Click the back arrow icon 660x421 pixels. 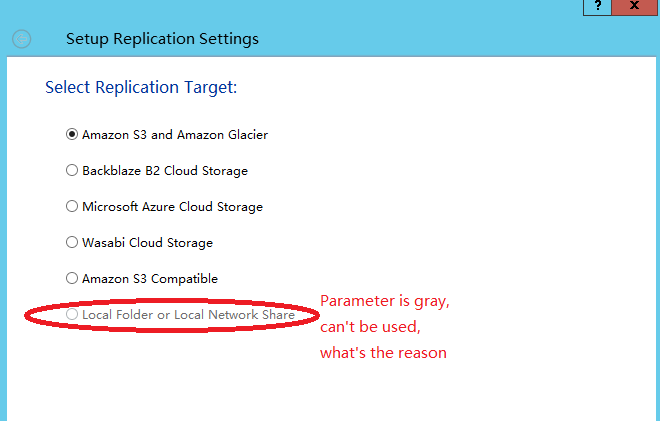21,39
